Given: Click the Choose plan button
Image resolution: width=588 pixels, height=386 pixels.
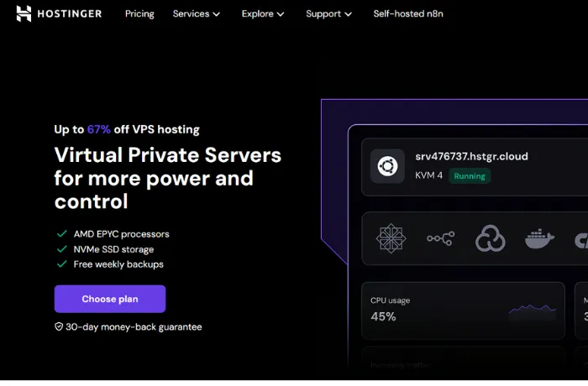Looking at the screenshot, I should pos(110,299).
